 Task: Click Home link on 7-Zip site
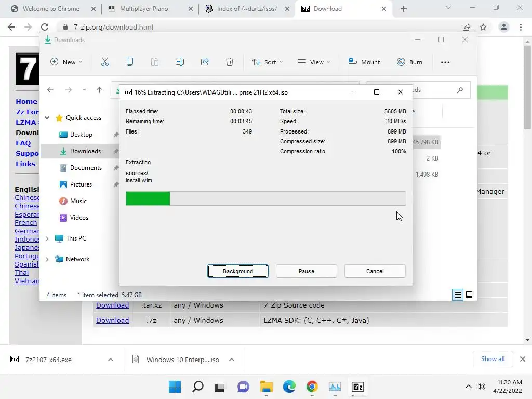click(x=26, y=101)
